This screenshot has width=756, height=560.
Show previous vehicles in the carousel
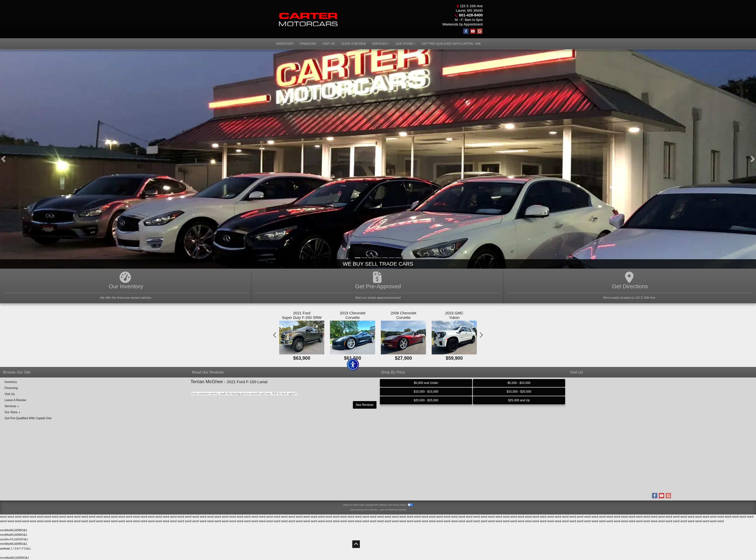point(275,335)
